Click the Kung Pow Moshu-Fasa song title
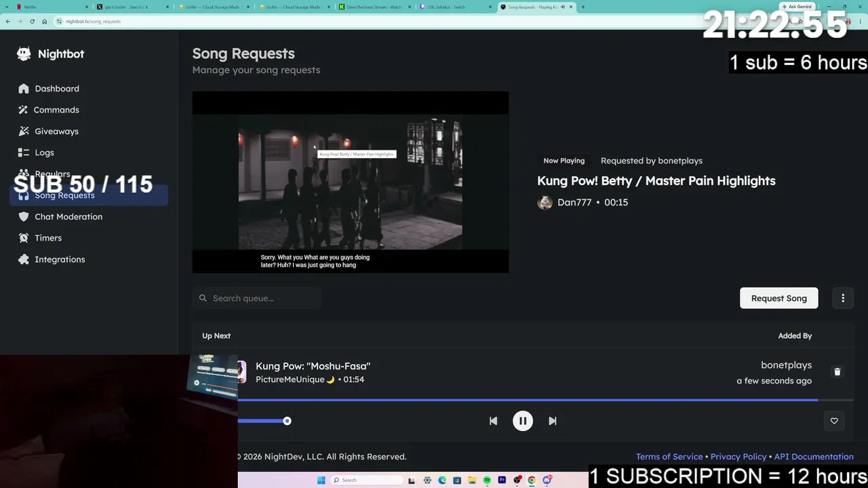The height and width of the screenshot is (488, 868). (313, 366)
